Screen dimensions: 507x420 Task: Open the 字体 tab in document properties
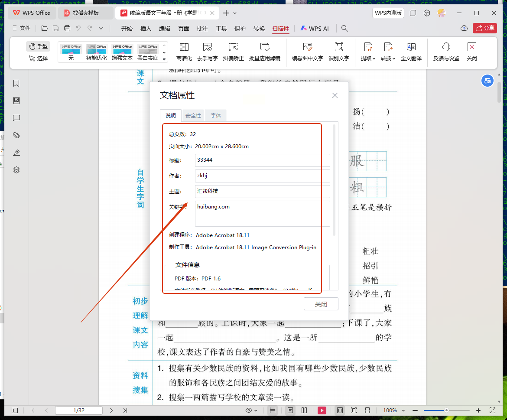point(216,115)
